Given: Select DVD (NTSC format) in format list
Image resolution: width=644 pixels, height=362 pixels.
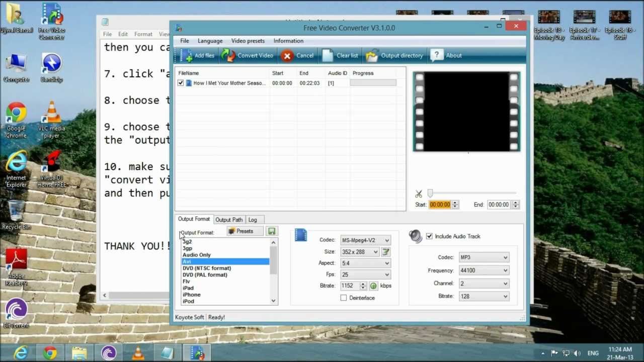Looking at the screenshot, I should pyautogui.click(x=207, y=268).
